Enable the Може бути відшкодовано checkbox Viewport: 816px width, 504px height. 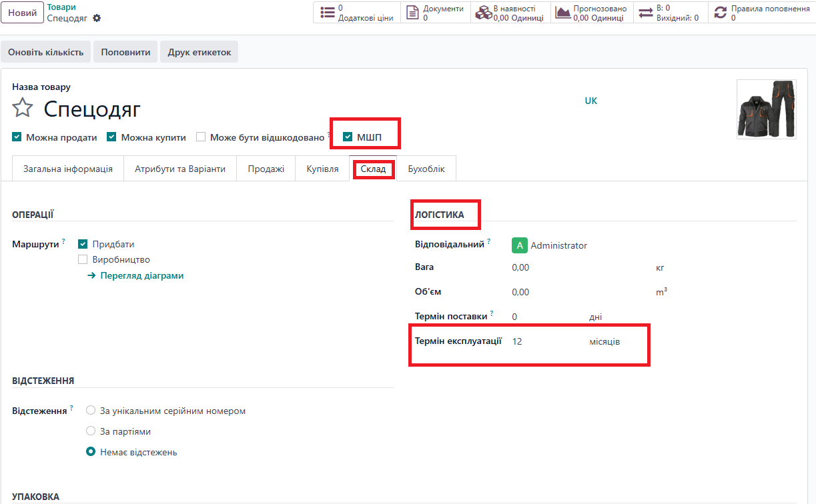point(201,137)
